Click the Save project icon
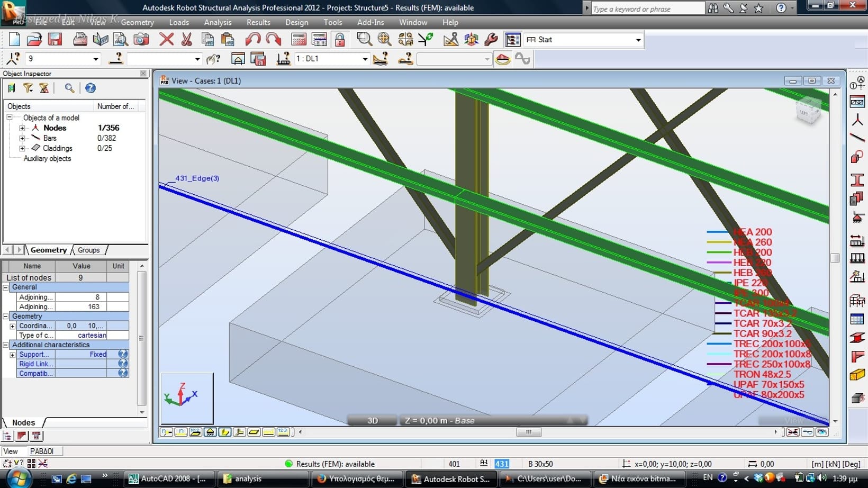Screen dimensions: 868x488 (x=55, y=40)
